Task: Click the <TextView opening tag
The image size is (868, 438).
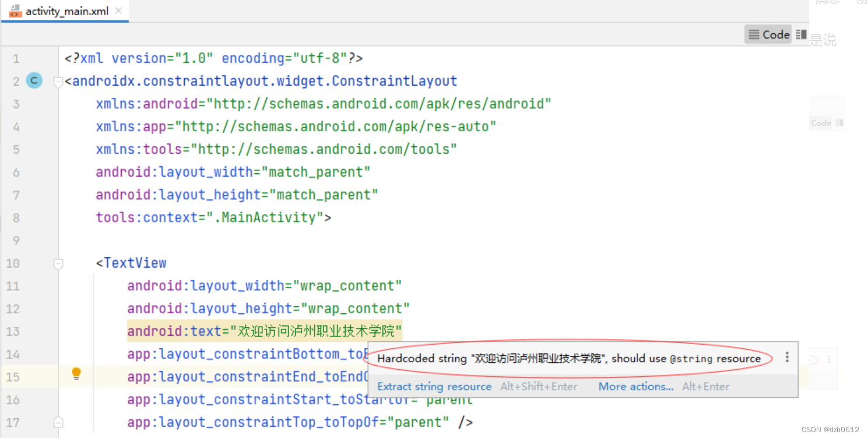Action: pos(131,263)
